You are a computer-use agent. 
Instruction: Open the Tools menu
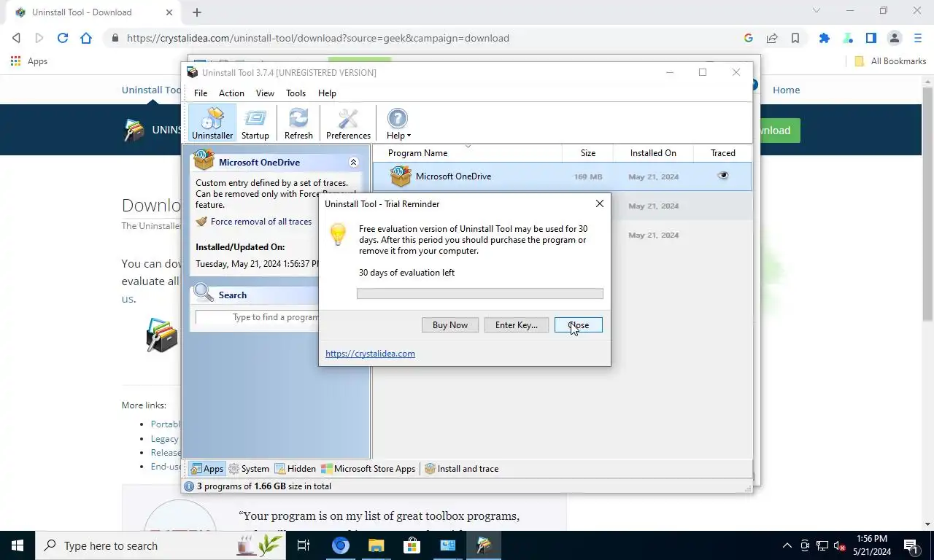tap(296, 93)
